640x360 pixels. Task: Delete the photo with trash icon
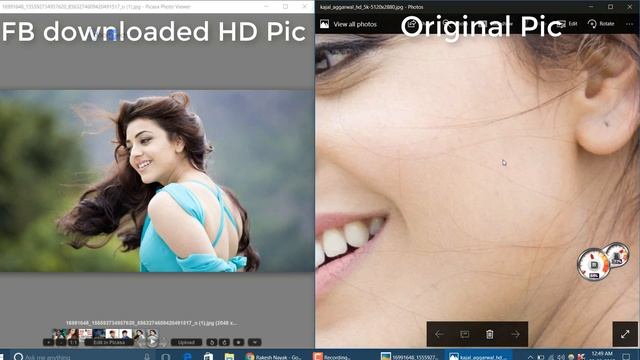pyautogui.click(x=490, y=334)
